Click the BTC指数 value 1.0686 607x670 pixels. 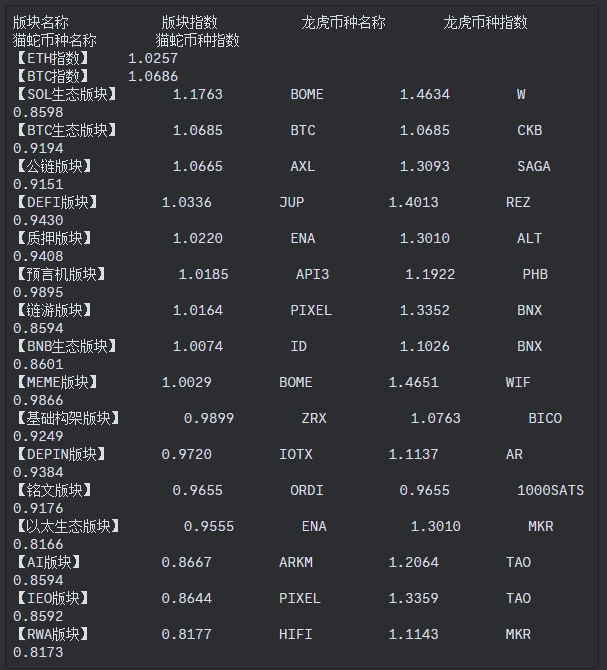(153, 76)
